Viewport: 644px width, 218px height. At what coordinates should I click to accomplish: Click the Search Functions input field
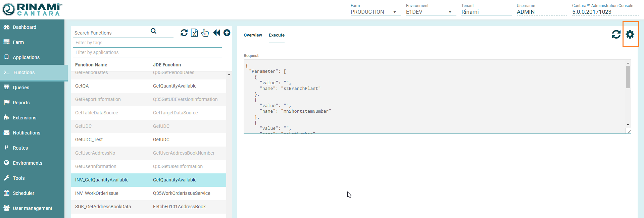[x=111, y=33]
